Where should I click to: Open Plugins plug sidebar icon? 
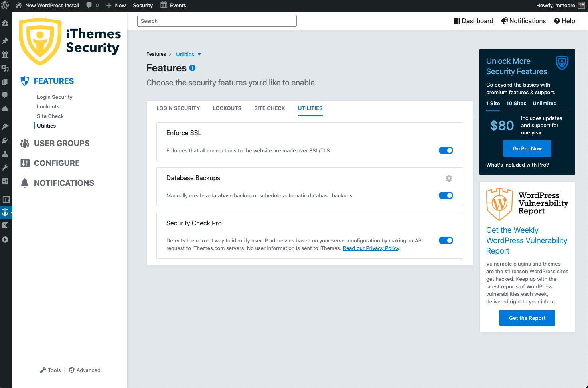click(x=5, y=140)
